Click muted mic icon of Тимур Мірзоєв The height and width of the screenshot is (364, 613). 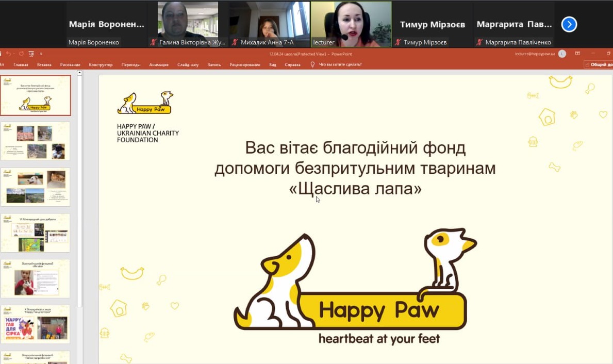click(x=398, y=42)
